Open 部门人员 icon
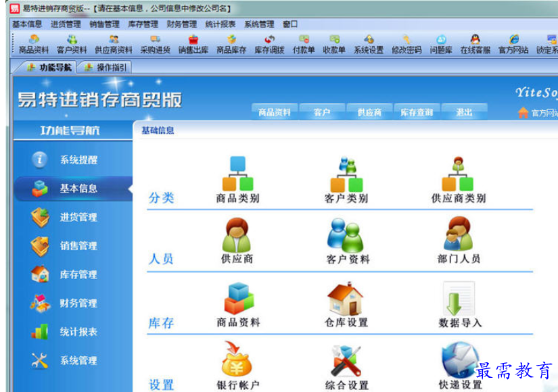Image resolution: width=558 pixels, height=392 pixels. click(459, 240)
